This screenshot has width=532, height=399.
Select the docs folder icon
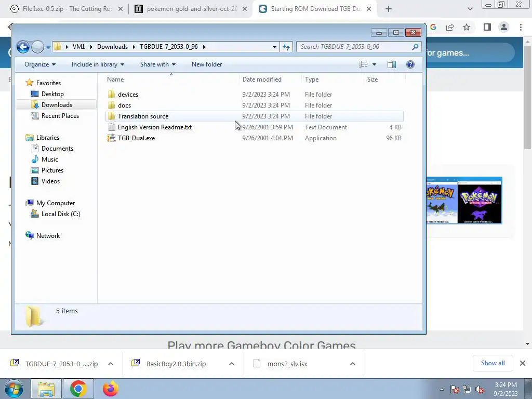click(x=111, y=105)
